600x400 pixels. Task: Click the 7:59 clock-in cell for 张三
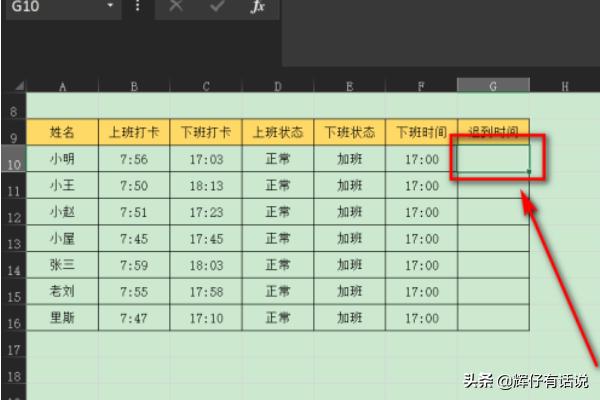[x=133, y=264]
